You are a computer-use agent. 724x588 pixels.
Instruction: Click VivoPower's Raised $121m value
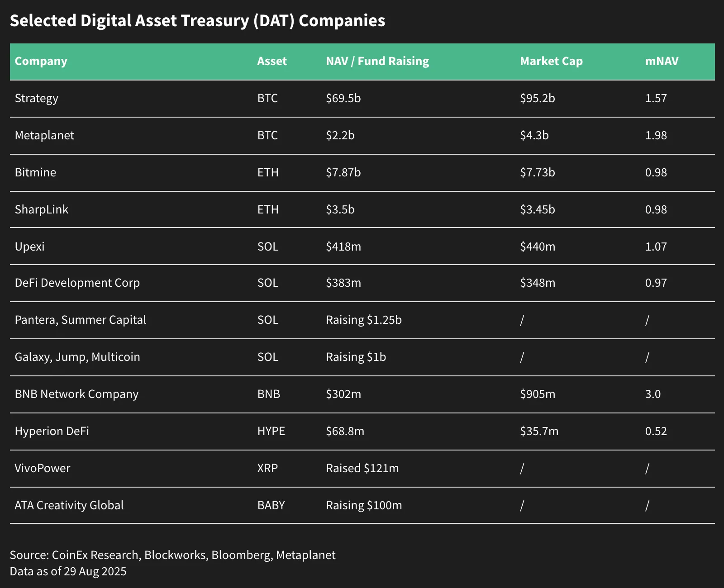[362, 468]
